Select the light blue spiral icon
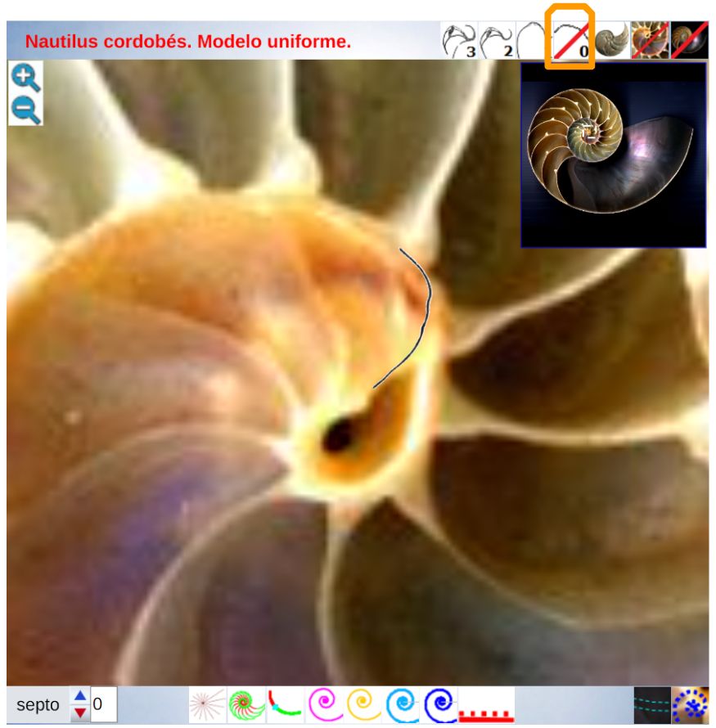Viewport: 716px width, 728px height. coord(401,704)
